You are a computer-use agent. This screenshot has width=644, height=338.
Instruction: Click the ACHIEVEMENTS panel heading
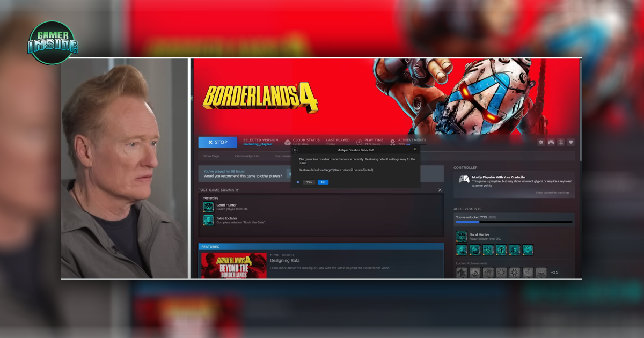coord(467,209)
